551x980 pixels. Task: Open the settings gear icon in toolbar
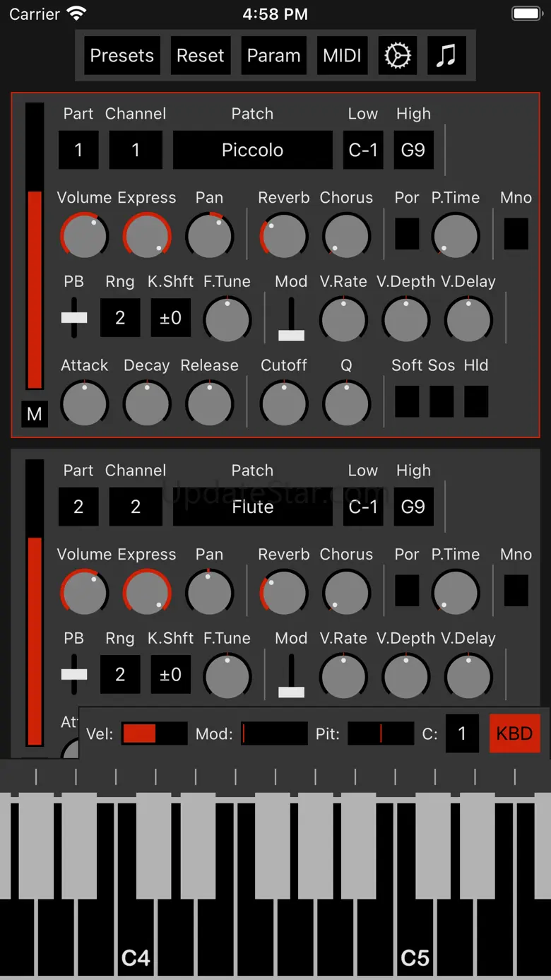tap(397, 55)
